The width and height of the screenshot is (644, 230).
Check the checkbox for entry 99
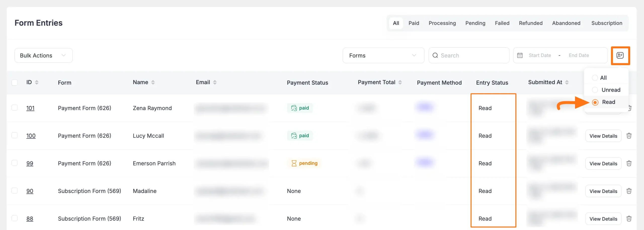coord(15,163)
